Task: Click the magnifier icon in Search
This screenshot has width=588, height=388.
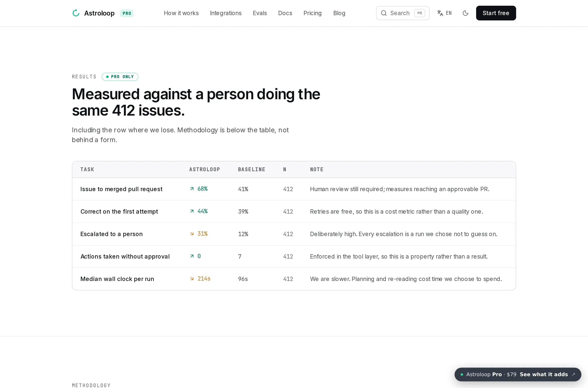Action: click(384, 13)
